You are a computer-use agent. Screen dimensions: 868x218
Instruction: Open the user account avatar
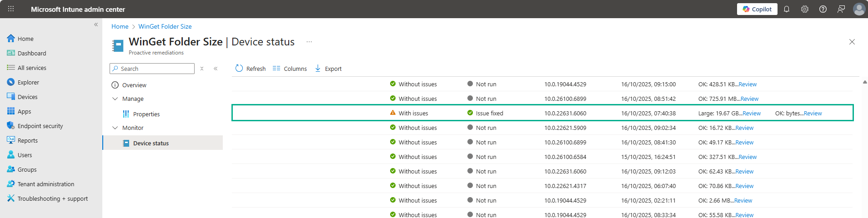859,9
